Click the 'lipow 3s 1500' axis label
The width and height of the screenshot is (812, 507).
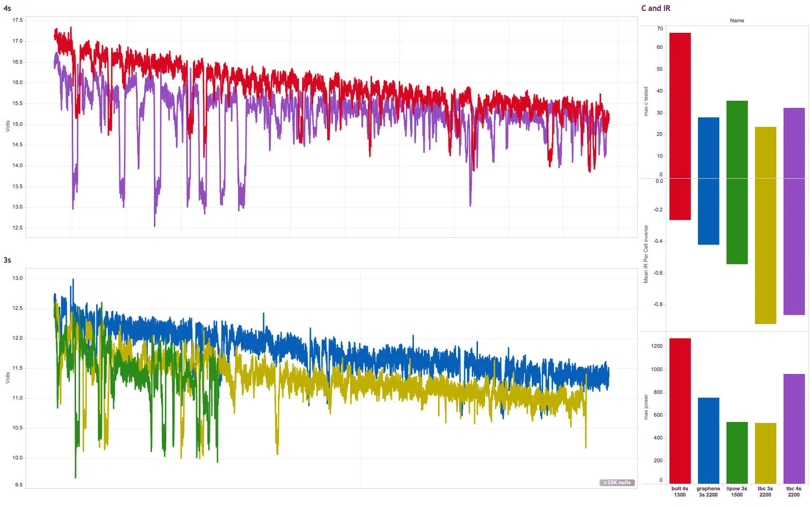(736, 492)
